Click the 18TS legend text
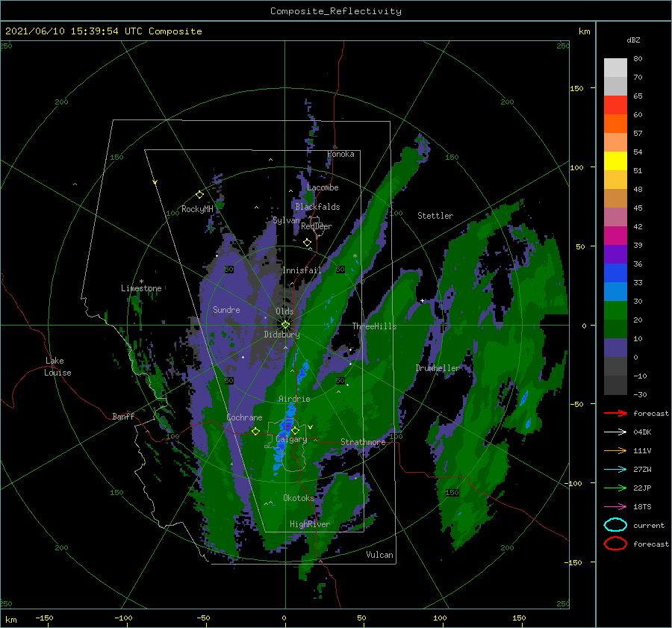 tap(642, 507)
